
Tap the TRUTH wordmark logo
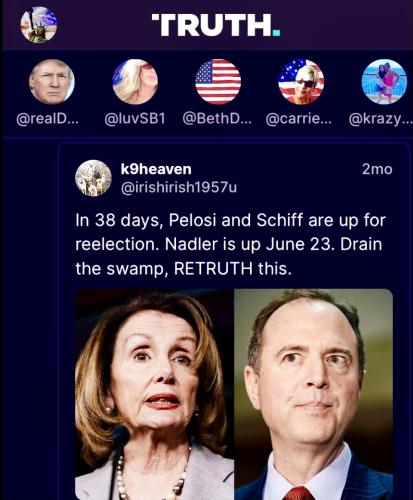216,25
